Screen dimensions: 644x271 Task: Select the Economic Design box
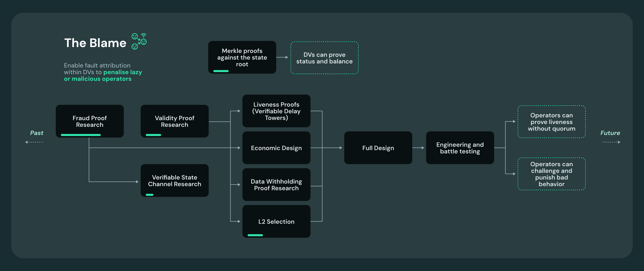(276, 148)
